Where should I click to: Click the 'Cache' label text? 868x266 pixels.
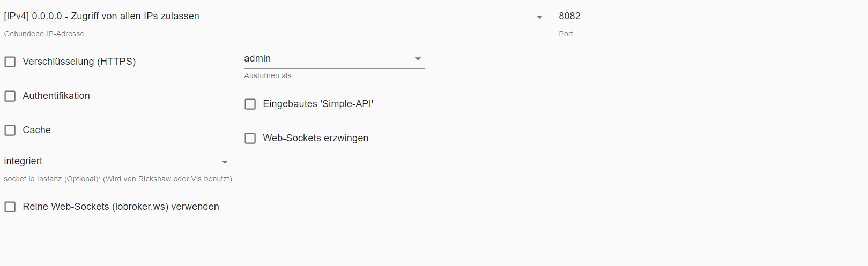[x=37, y=131]
